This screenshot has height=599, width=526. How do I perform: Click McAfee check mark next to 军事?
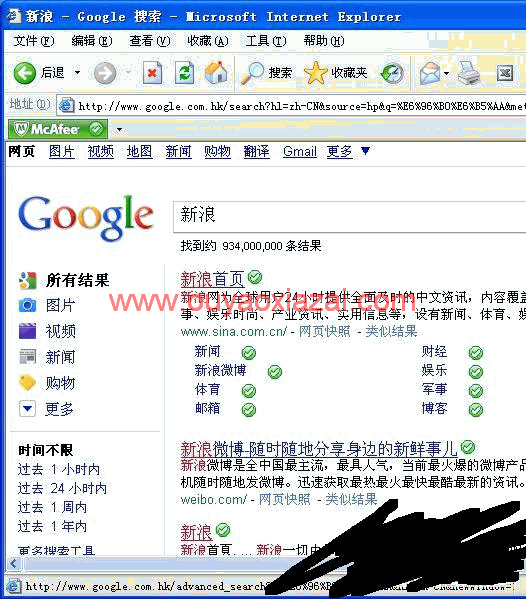476,390
